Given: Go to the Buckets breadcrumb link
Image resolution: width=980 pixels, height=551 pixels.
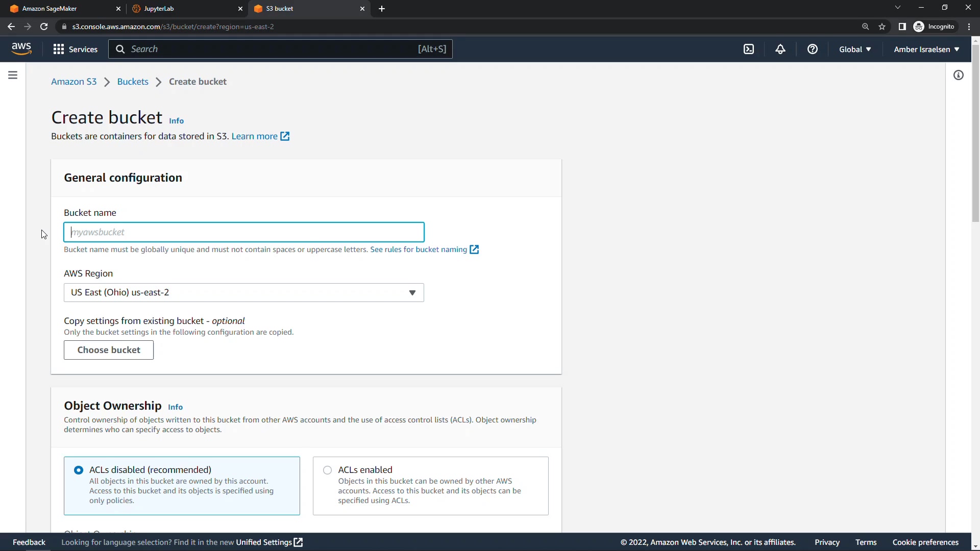Looking at the screenshot, I should point(132,82).
